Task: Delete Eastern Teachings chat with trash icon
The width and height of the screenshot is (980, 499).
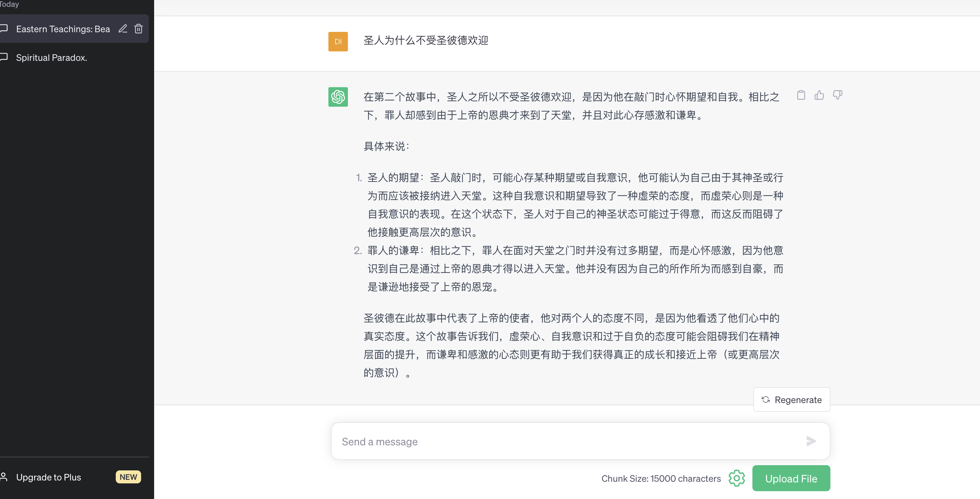Action: coord(139,29)
